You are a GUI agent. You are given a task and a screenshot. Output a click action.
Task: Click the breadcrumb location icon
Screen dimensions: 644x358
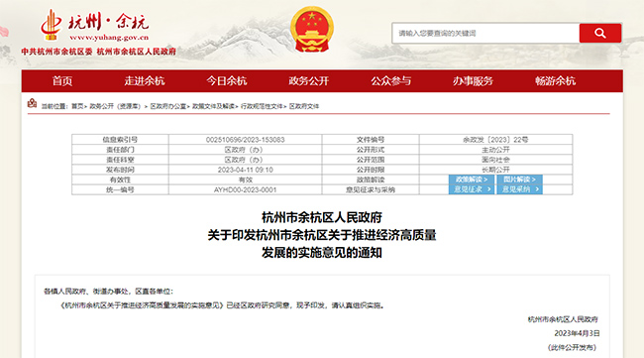(x=32, y=103)
